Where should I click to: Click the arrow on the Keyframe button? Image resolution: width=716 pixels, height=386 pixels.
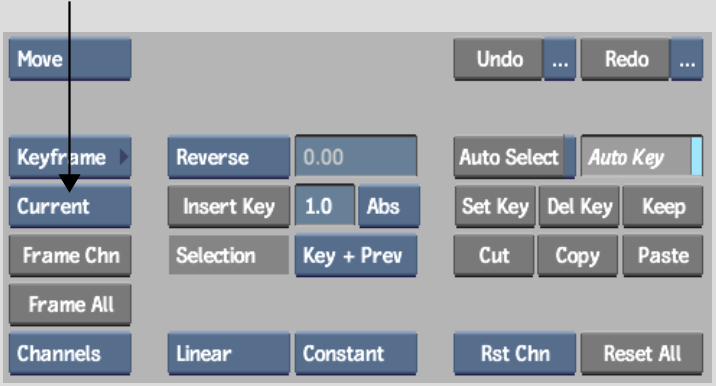123,157
